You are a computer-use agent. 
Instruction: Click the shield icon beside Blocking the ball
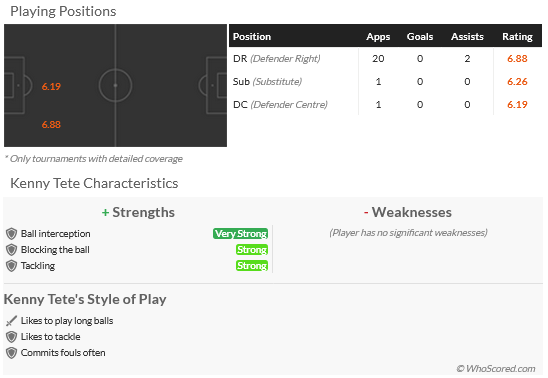(12, 250)
